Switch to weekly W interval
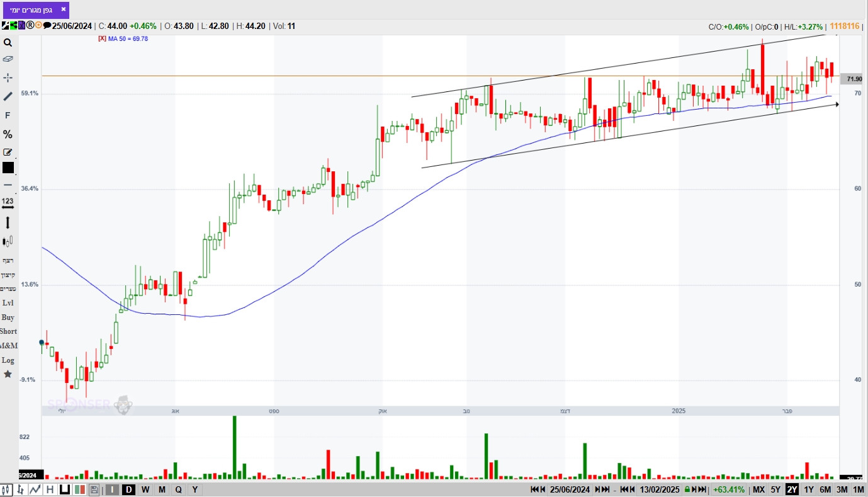The image size is (868, 497). tap(145, 489)
